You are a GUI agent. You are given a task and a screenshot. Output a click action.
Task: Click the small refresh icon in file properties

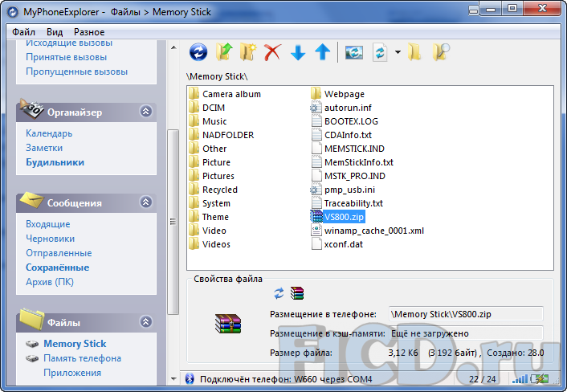(x=279, y=293)
